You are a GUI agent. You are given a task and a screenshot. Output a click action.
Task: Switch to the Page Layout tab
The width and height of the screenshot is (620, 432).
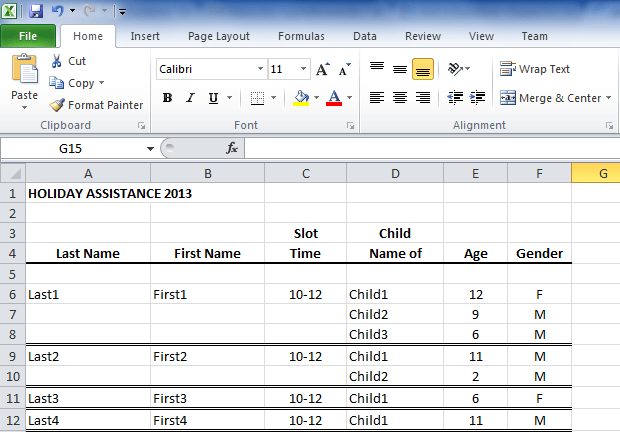click(x=219, y=36)
